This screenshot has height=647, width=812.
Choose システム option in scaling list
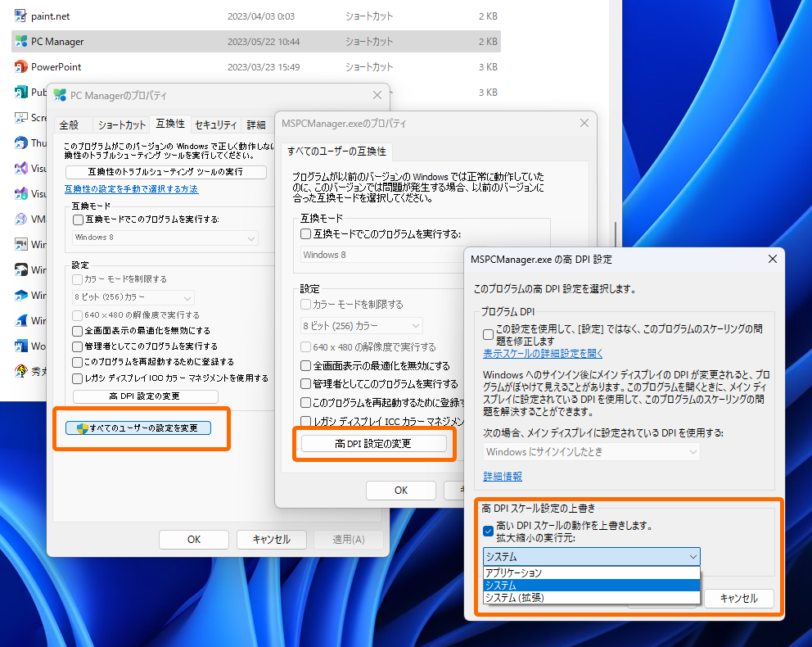click(591, 586)
